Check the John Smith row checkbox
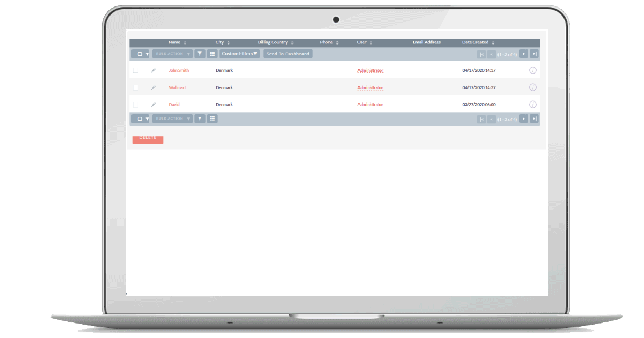 tap(136, 70)
